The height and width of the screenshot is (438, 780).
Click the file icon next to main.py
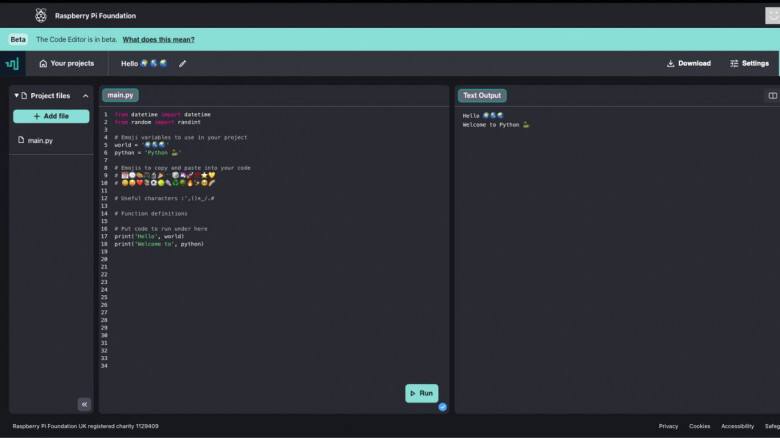[x=21, y=140]
